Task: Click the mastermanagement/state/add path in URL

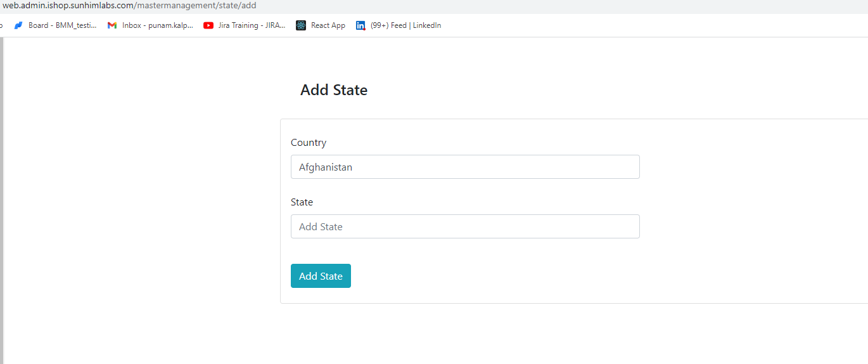Action: [195, 6]
